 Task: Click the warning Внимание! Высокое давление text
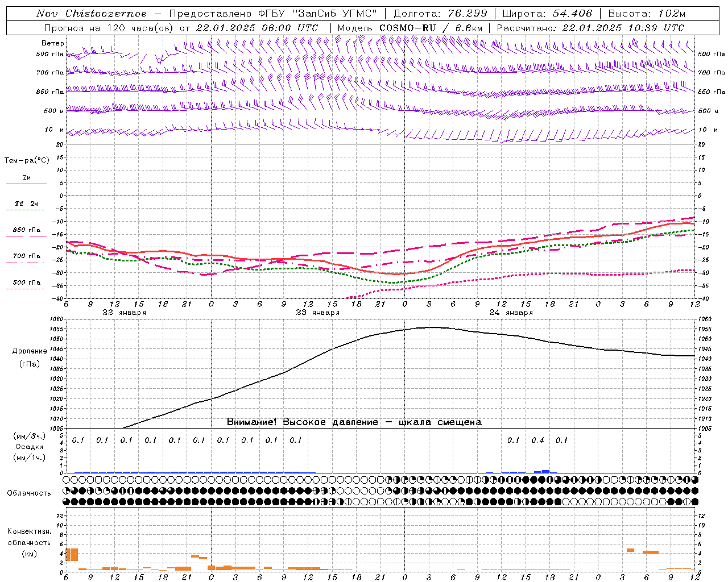354,422
